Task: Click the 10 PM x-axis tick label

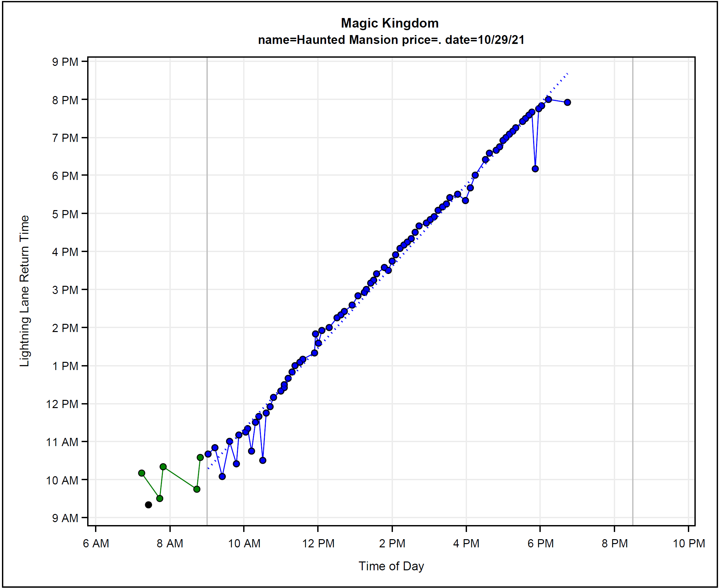Action: 689,543
